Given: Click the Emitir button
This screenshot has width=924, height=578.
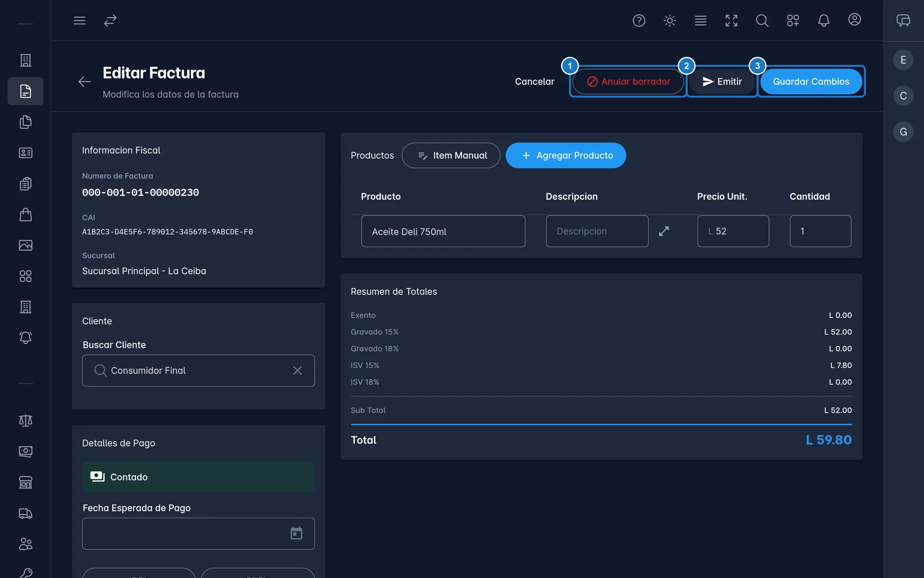Looking at the screenshot, I should pos(722,82).
